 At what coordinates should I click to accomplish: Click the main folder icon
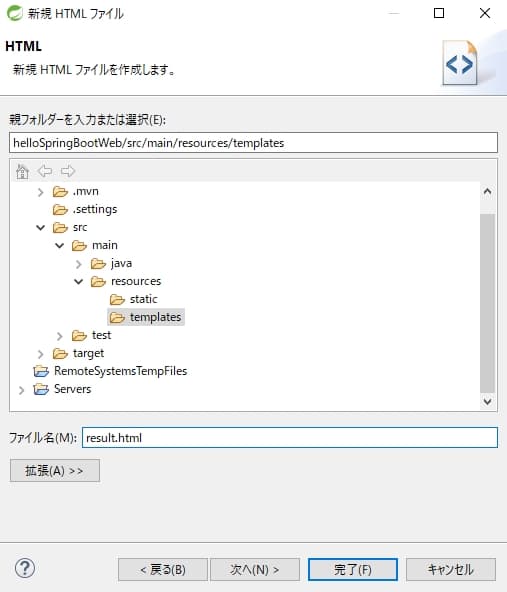coord(79,246)
